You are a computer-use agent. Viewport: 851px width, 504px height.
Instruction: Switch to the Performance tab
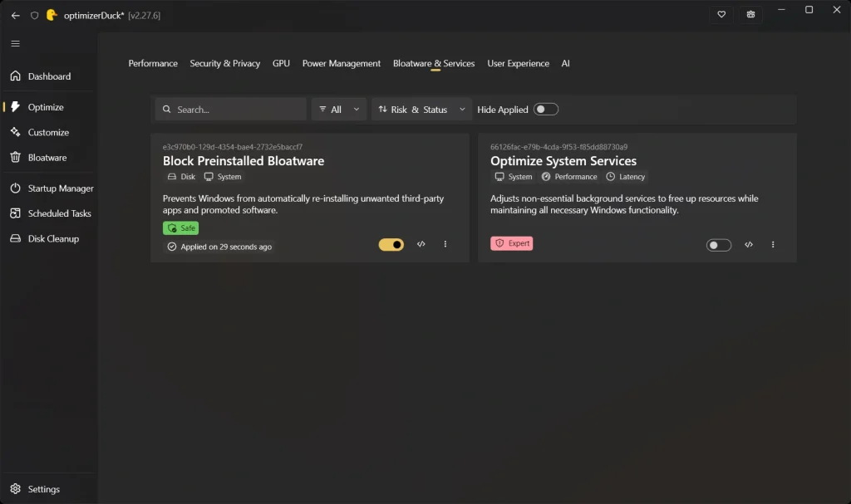[x=153, y=63]
